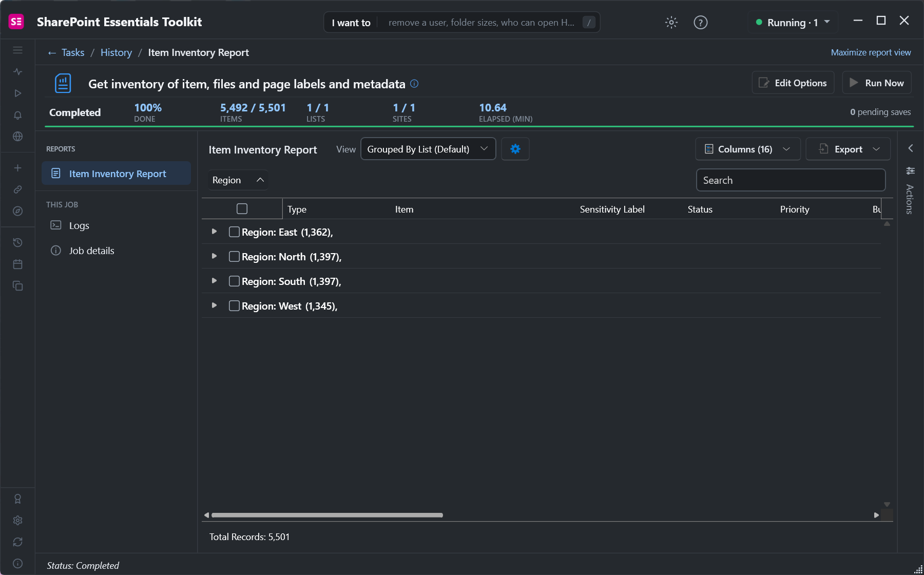Open the calendar sidebar icon

coord(17,264)
